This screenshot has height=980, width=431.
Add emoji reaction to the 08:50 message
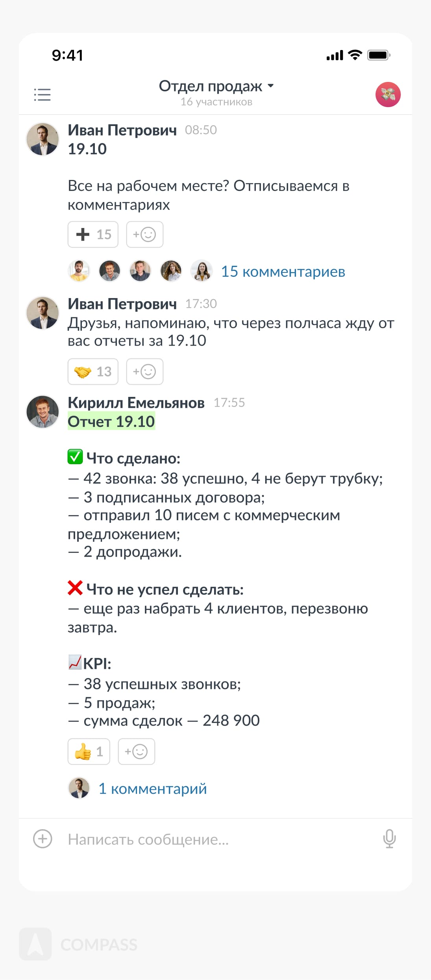144,235
